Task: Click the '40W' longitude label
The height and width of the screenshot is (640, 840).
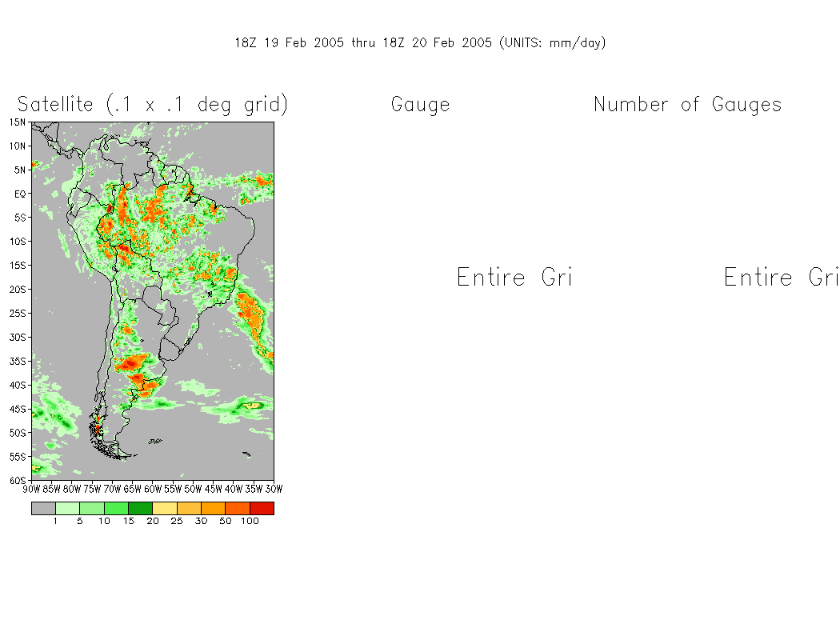Action: pyautogui.click(x=234, y=489)
